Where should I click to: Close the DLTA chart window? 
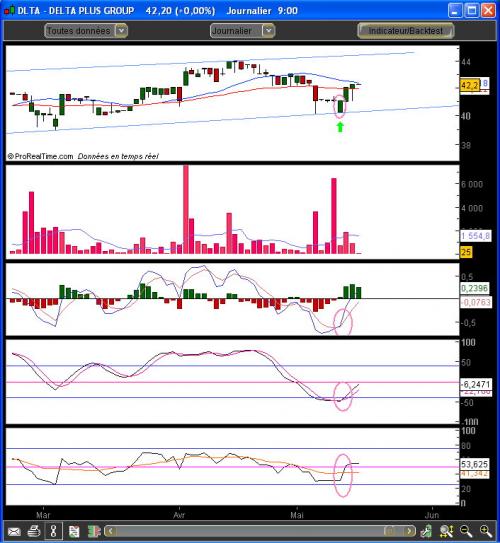(x=488, y=10)
